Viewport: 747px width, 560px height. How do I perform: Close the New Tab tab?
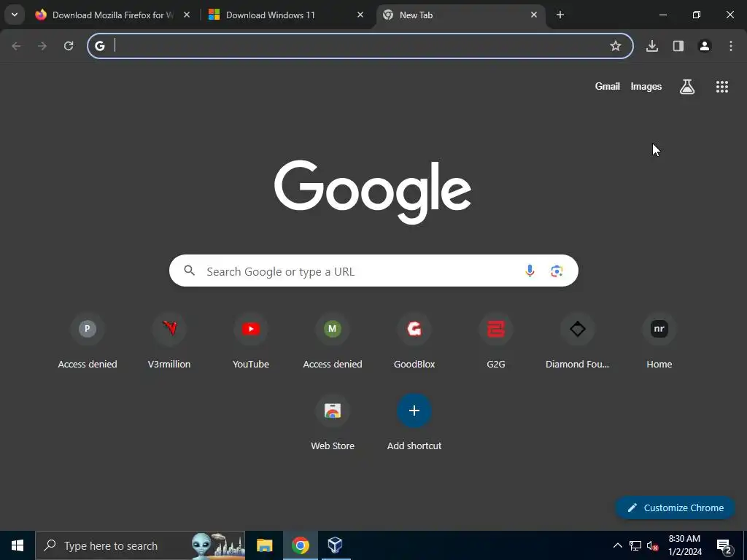coord(534,15)
